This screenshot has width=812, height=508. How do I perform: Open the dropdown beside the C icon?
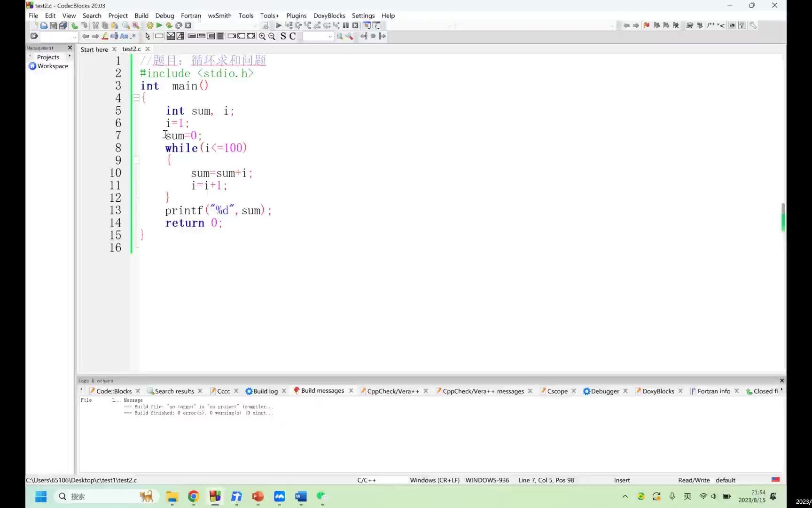[x=330, y=37]
